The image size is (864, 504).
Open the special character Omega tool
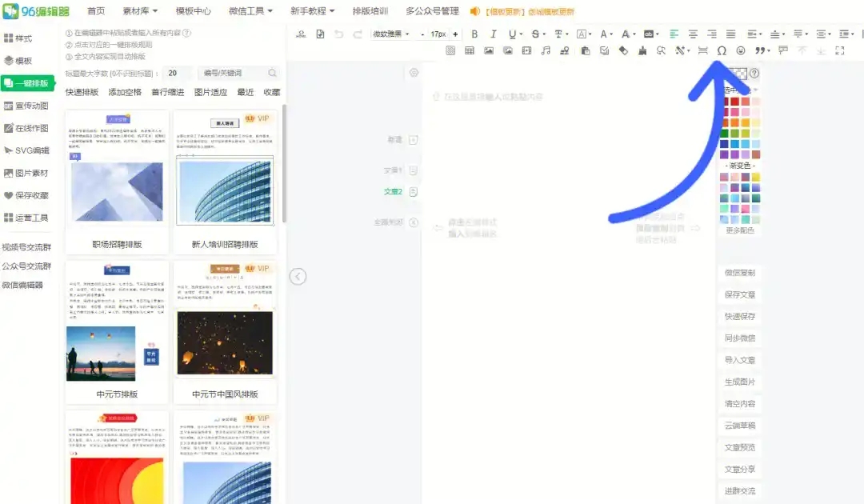pyautogui.click(x=722, y=50)
